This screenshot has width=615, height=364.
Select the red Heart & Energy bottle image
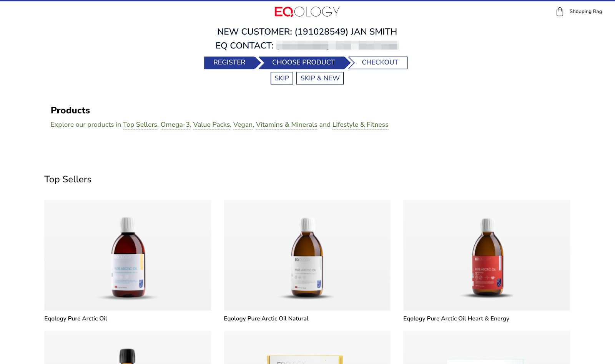pos(487,255)
